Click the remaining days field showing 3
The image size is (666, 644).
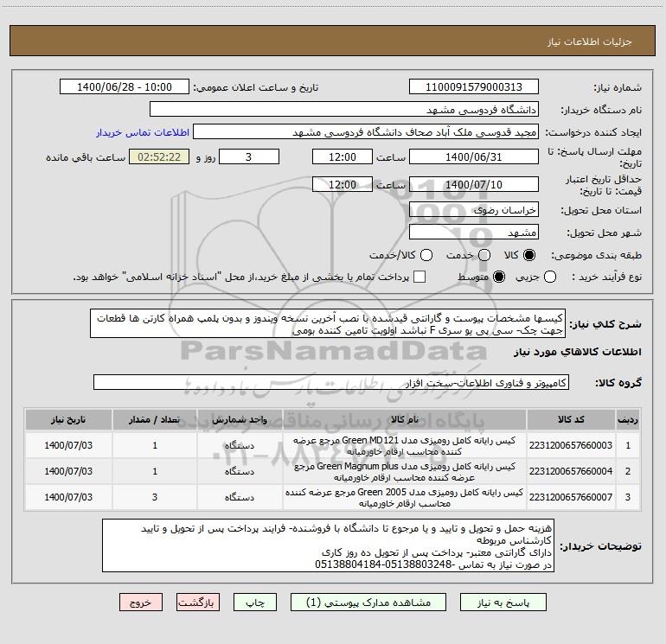pyautogui.click(x=249, y=156)
